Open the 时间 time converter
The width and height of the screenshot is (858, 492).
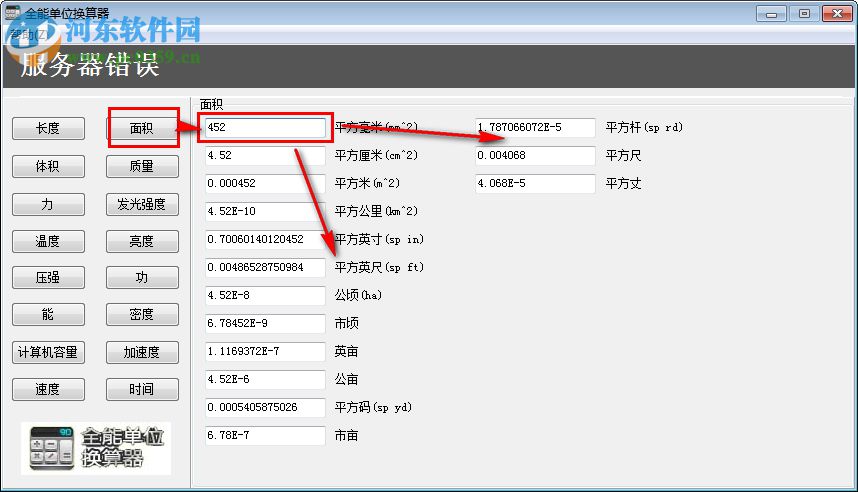pos(142,390)
